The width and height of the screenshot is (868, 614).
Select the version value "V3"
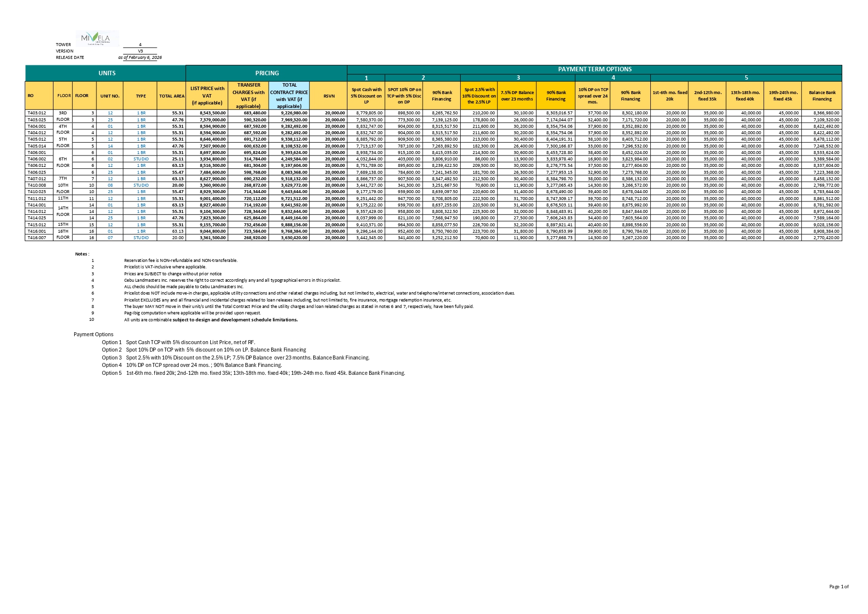coord(141,51)
